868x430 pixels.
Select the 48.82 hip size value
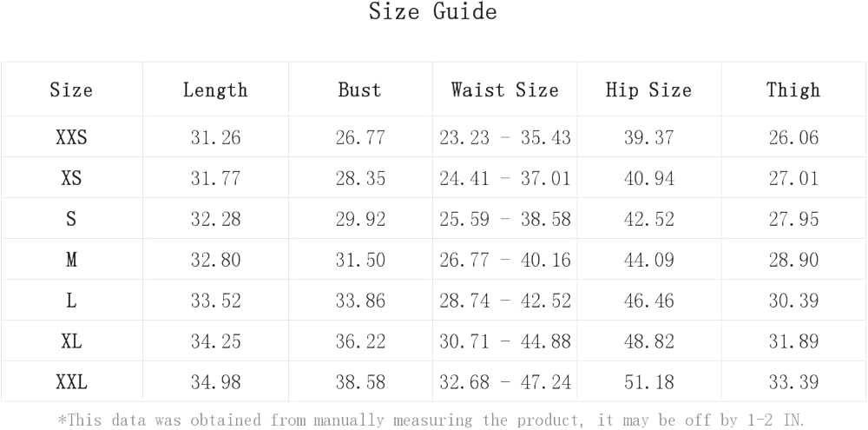tap(648, 341)
